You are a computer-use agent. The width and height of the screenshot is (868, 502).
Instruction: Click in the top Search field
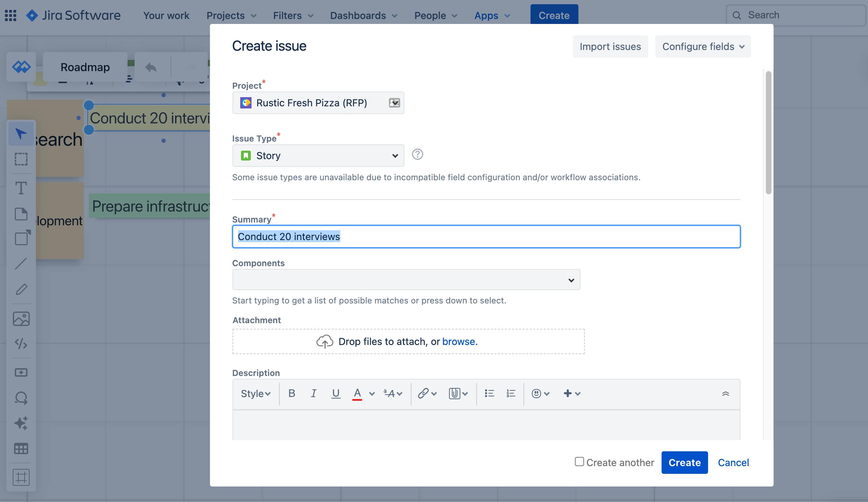pyautogui.click(x=796, y=15)
